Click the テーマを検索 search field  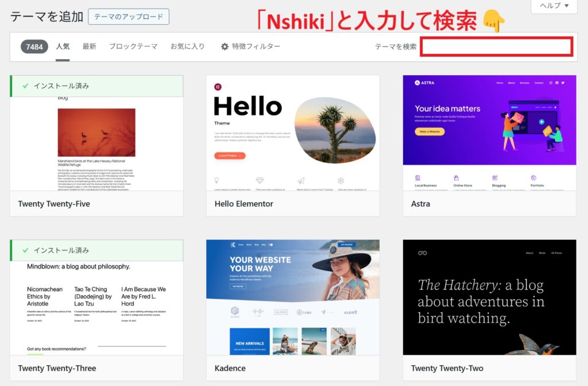click(x=496, y=47)
